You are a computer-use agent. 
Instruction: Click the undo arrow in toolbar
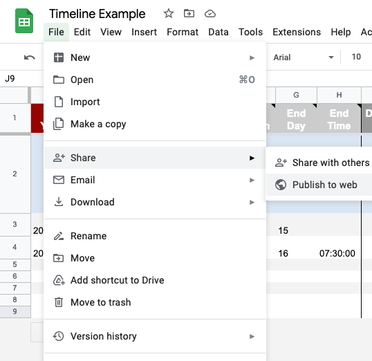point(29,57)
